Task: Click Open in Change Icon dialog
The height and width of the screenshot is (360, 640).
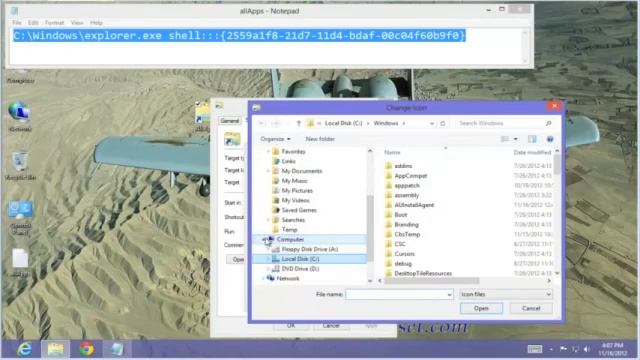Action: tap(481, 308)
